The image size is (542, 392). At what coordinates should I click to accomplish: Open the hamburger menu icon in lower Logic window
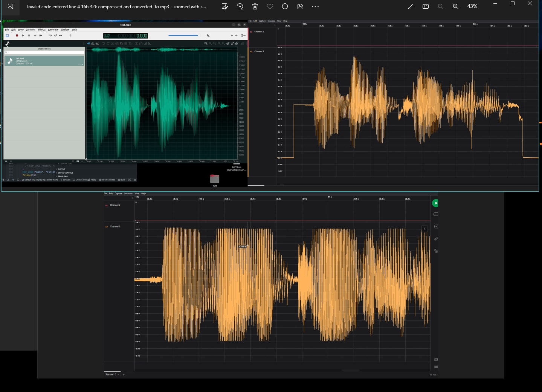[436, 367]
